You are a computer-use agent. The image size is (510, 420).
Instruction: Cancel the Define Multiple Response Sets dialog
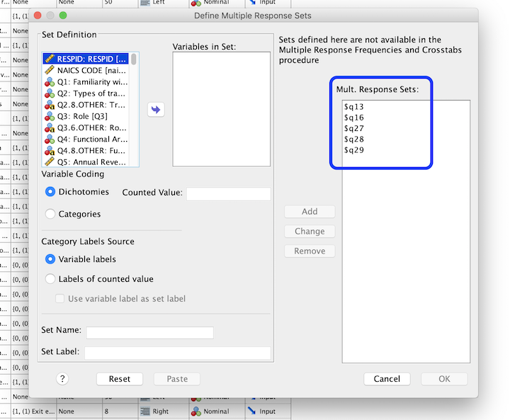pos(387,379)
